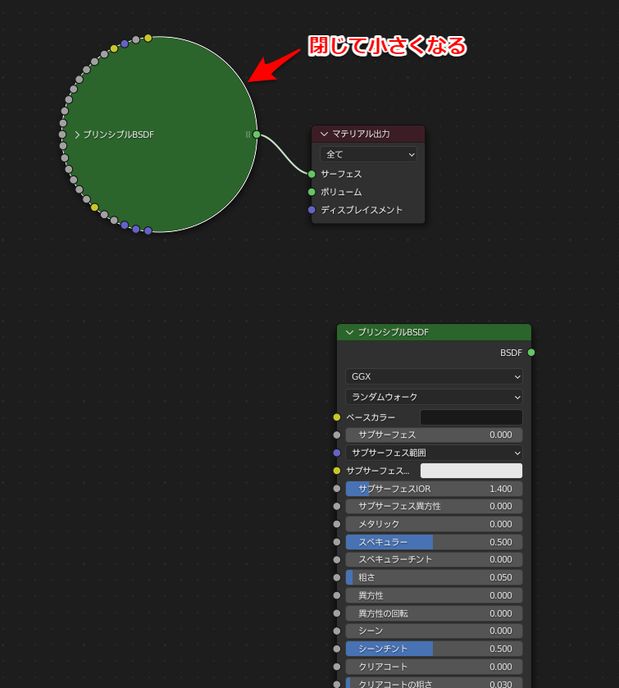This screenshot has width=619, height=688.
Task: Click the 異方性の回転 input socket
Action: click(x=336, y=613)
